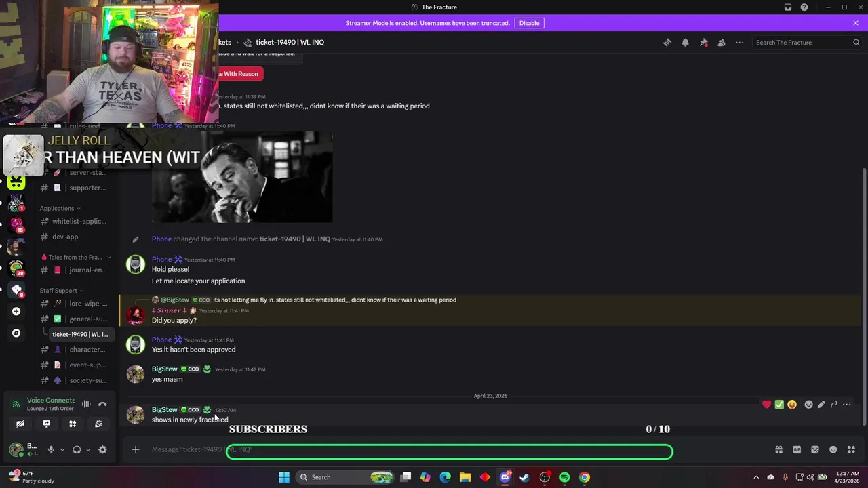Open the sticker picker
This screenshot has width=868, height=488.
[815, 450]
